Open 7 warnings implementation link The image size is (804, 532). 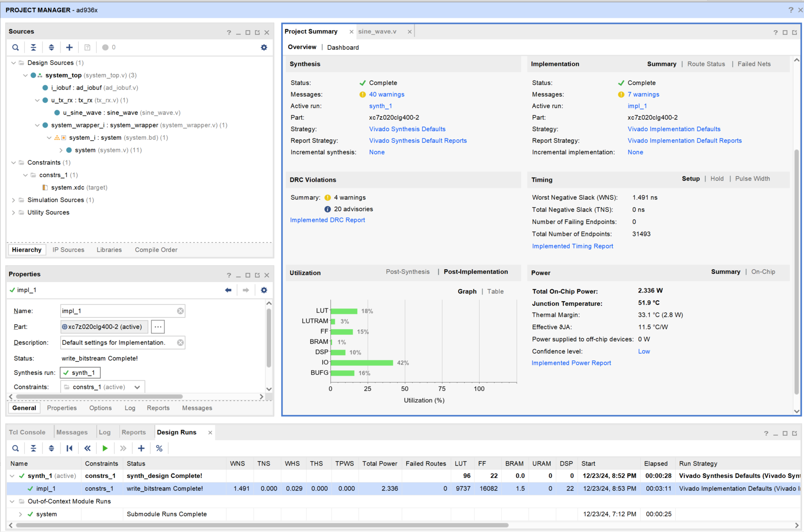click(643, 95)
